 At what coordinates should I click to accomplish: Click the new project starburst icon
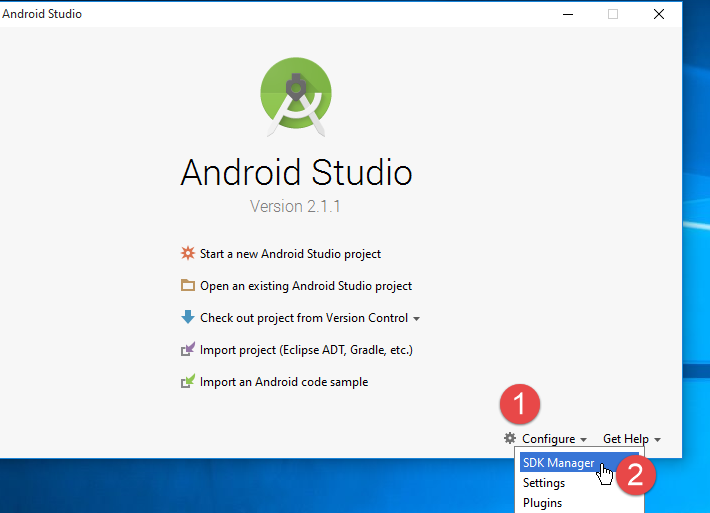coord(187,254)
